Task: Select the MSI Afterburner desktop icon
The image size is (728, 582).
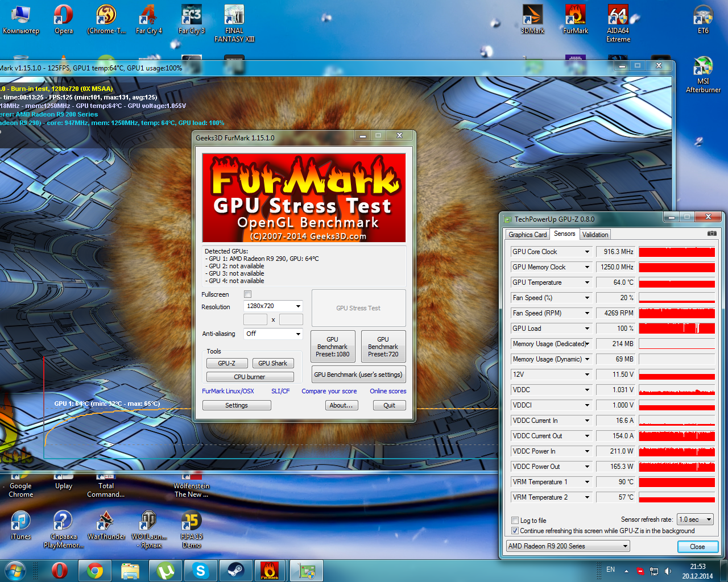Action: point(704,75)
